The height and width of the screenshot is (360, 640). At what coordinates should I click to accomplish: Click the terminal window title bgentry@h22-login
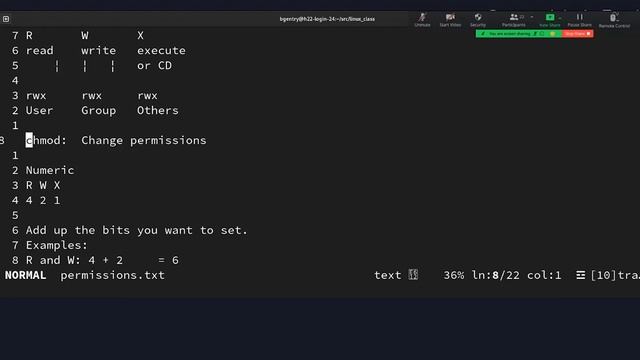[327, 19]
